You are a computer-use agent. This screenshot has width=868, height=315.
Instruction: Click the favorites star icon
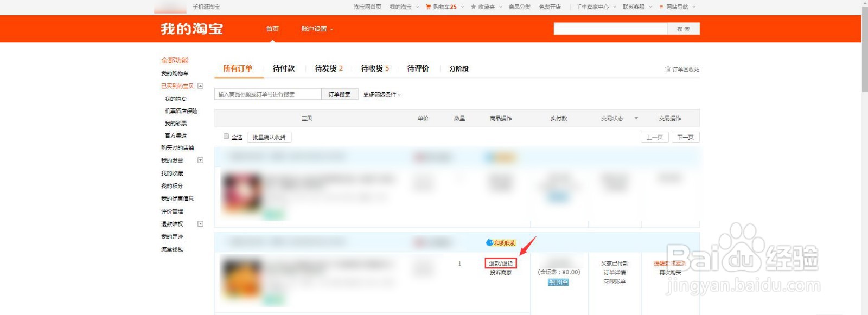[473, 7]
